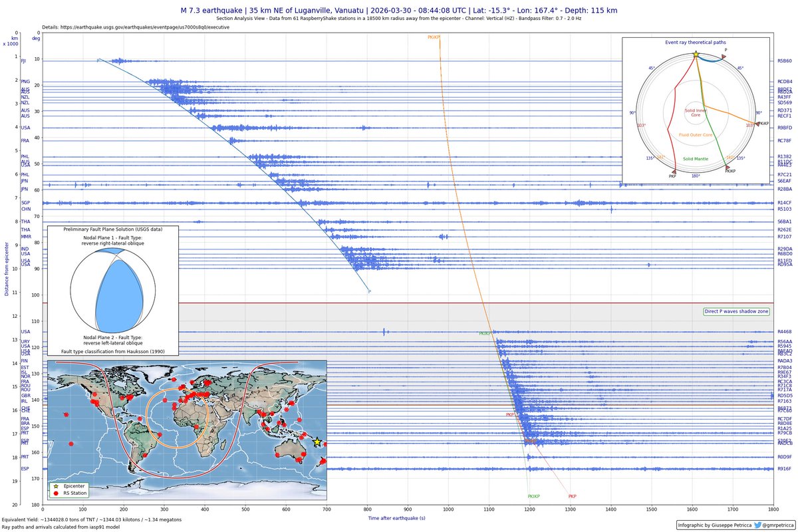
Task: Select the PNG station trace label
Action: click(25, 82)
